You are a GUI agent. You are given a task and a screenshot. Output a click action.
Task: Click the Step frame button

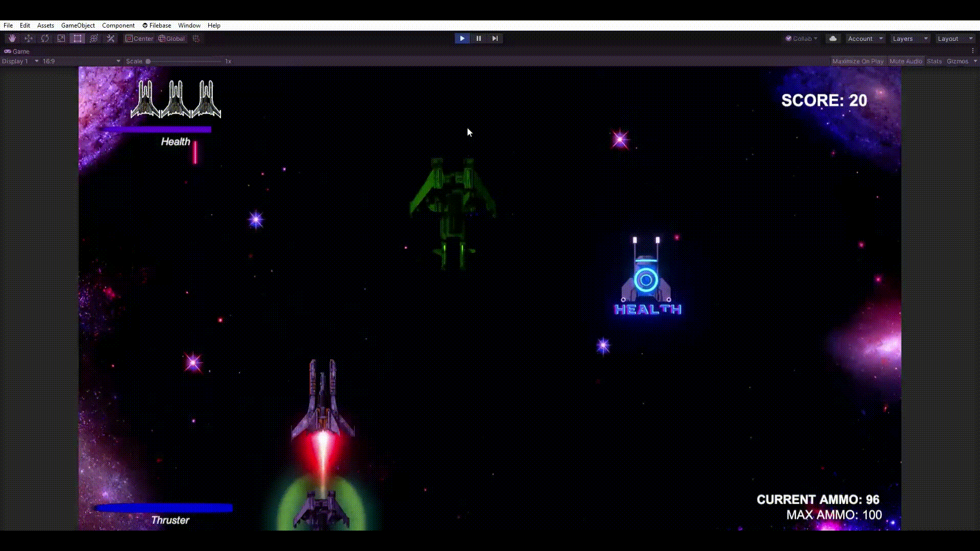[x=495, y=38]
